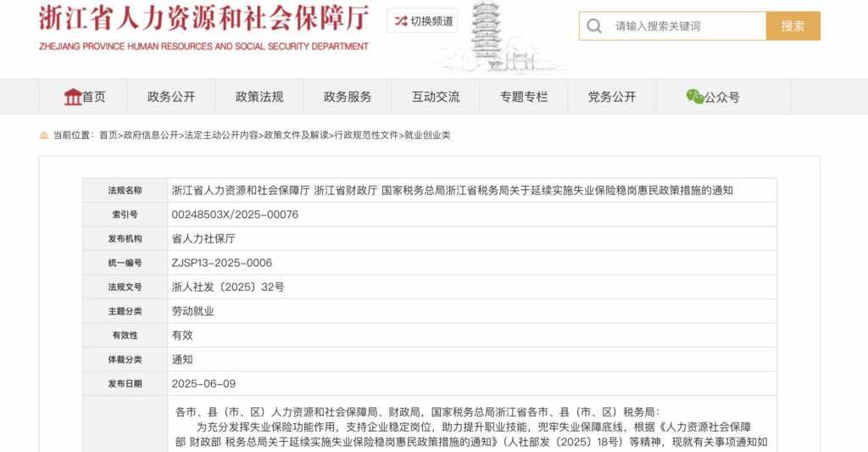Click the 法规文号 row label

click(x=125, y=287)
